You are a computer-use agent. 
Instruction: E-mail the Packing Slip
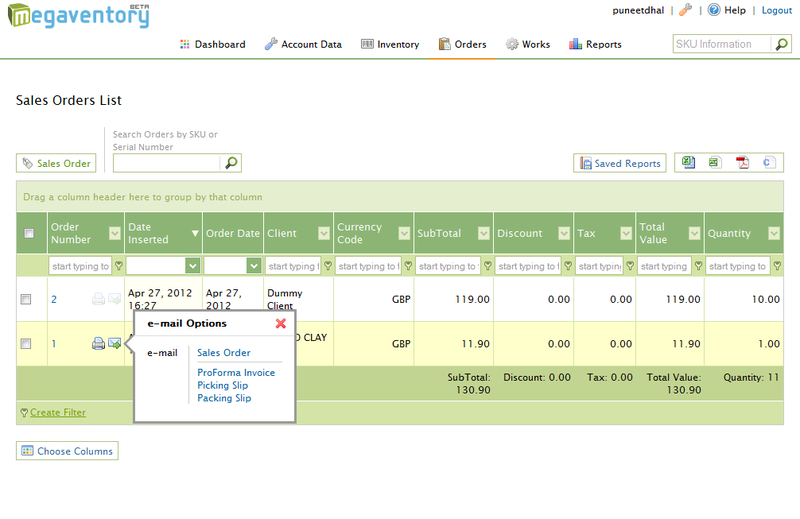224,398
